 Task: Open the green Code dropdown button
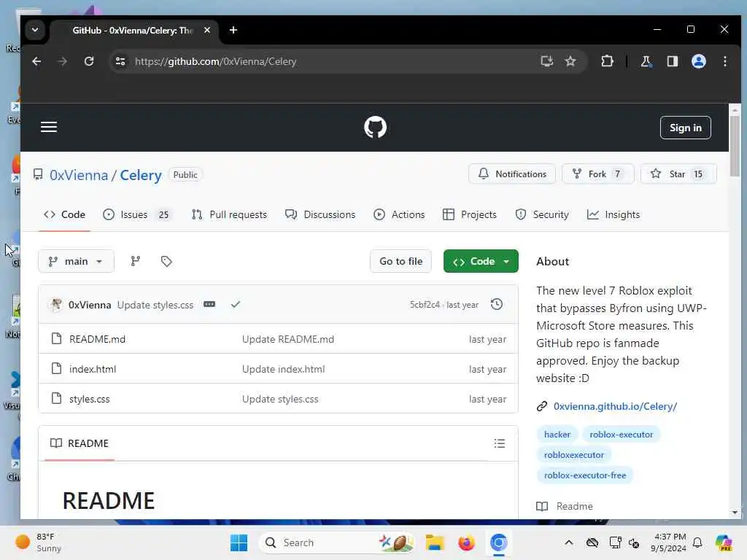(481, 261)
